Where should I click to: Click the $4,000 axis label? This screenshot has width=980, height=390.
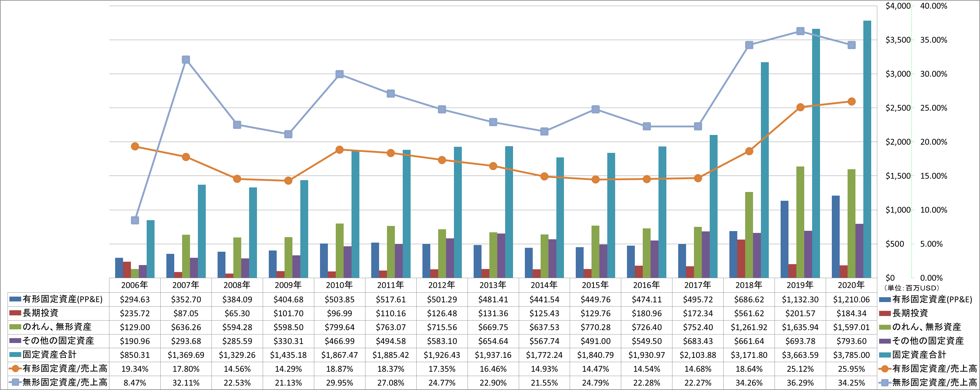click(x=898, y=6)
